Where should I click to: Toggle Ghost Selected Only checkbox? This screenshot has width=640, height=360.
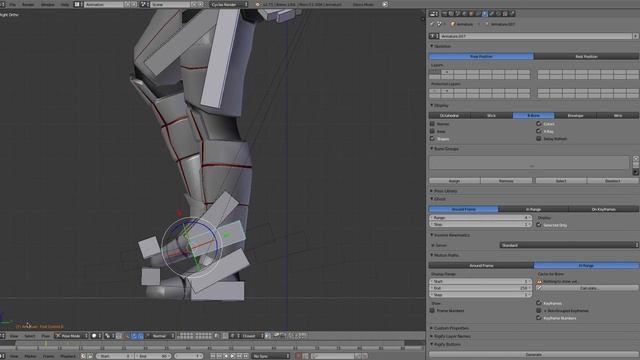click(x=539, y=225)
